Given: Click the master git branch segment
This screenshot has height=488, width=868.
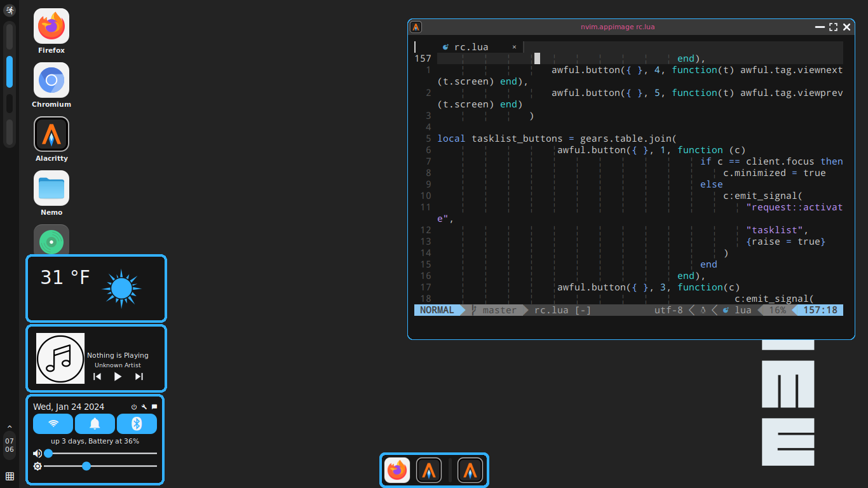Looking at the screenshot, I should [498, 310].
